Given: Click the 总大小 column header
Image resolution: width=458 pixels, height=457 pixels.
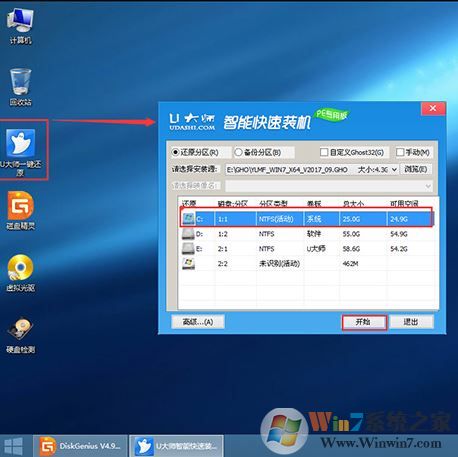Looking at the screenshot, I should tap(353, 203).
